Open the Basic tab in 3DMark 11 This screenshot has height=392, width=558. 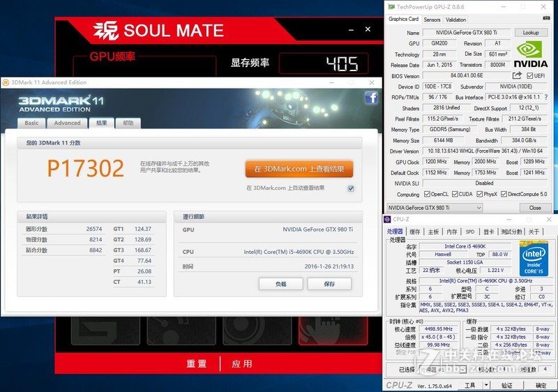[31, 123]
